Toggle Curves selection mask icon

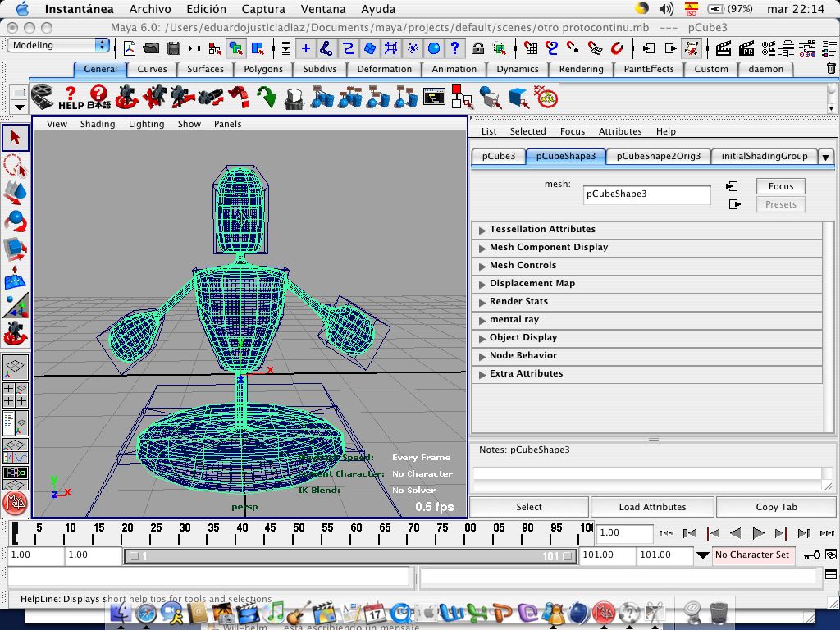[x=348, y=48]
